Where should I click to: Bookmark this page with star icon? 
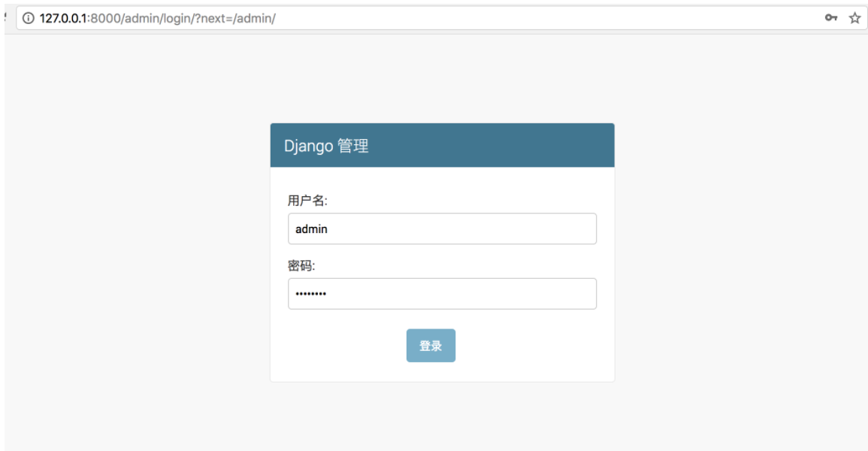click(854, 18)
